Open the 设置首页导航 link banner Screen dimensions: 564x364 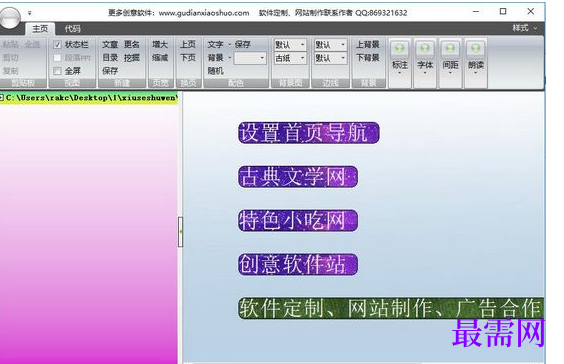click(309, 133)
